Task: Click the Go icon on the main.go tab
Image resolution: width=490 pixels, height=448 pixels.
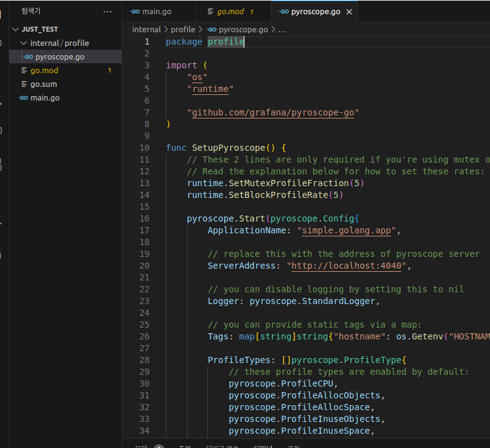Action: (135, 12)
